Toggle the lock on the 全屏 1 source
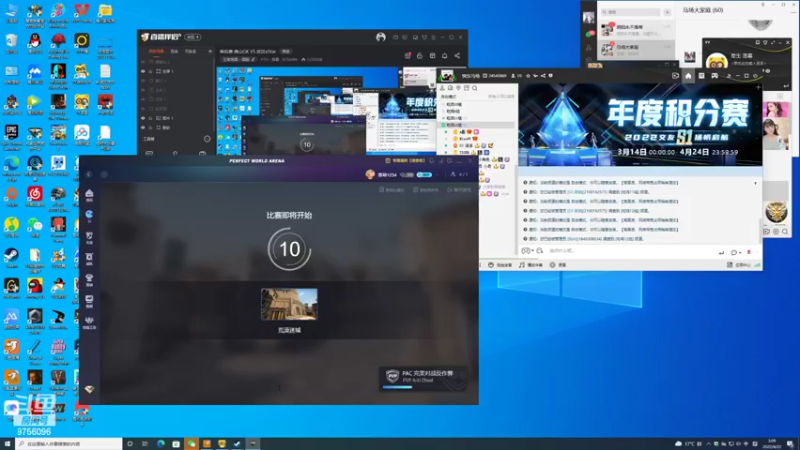800x450 pixels. pos(151,71)
